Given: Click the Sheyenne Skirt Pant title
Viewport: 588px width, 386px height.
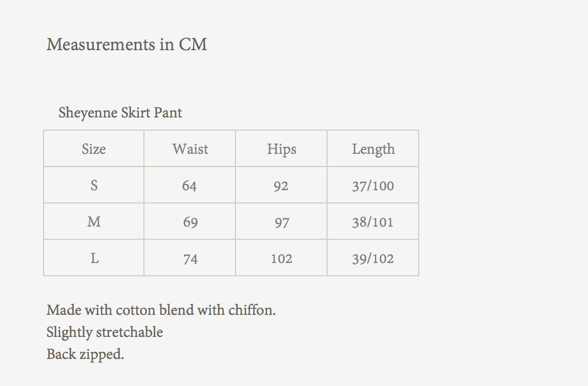Looking at the screenshot, I should [x=120, y=113].
